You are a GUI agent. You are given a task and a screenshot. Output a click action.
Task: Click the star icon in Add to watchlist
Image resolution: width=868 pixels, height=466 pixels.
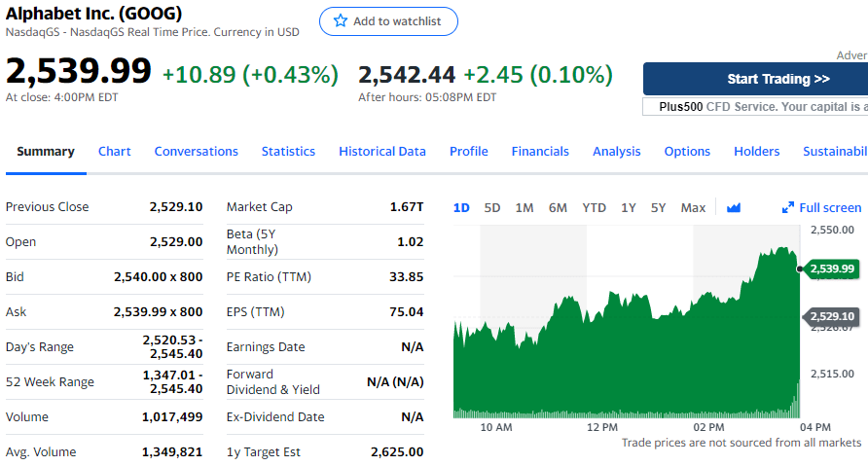(340, 21)
